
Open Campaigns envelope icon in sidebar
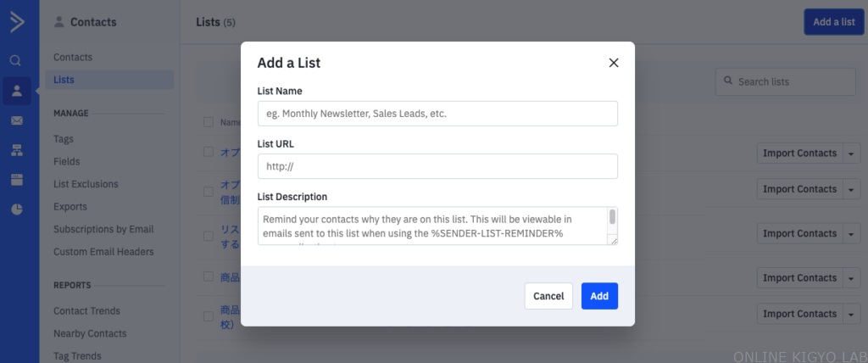(17, 120)
